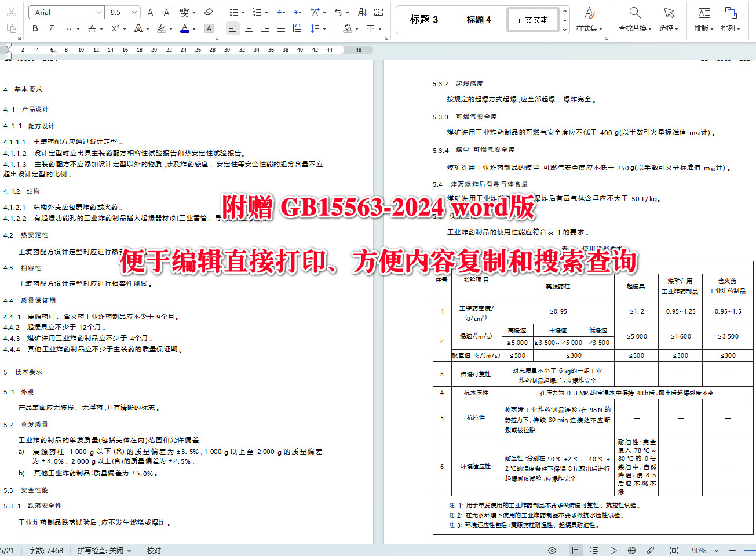Toggle bold formatting

click(35, 28)
